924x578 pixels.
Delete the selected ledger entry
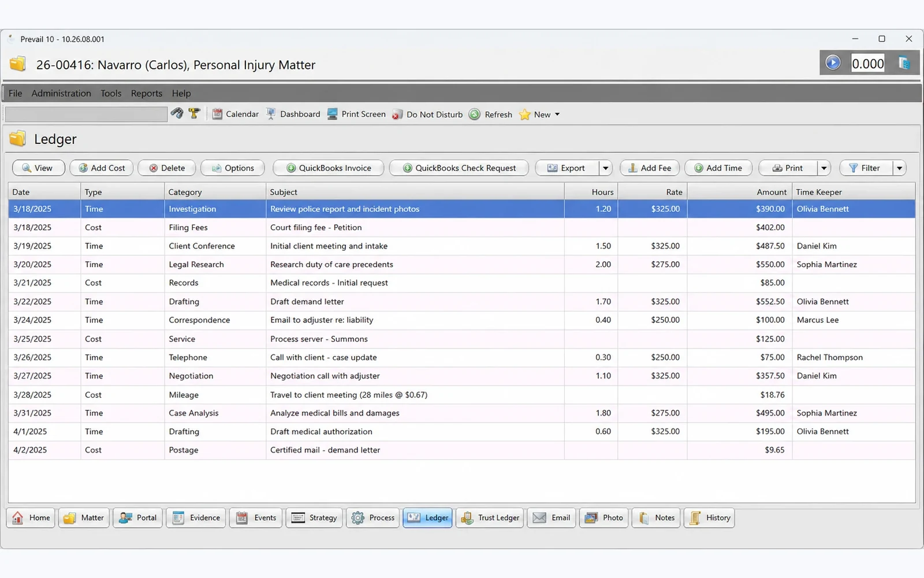coord(167,168)
